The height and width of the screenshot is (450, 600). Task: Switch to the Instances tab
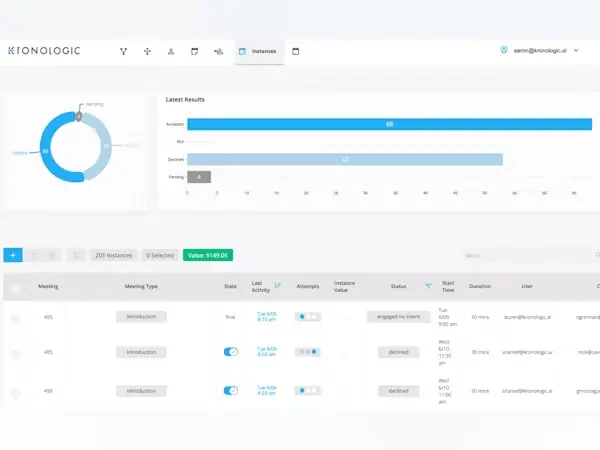click(x=259, y=51)
